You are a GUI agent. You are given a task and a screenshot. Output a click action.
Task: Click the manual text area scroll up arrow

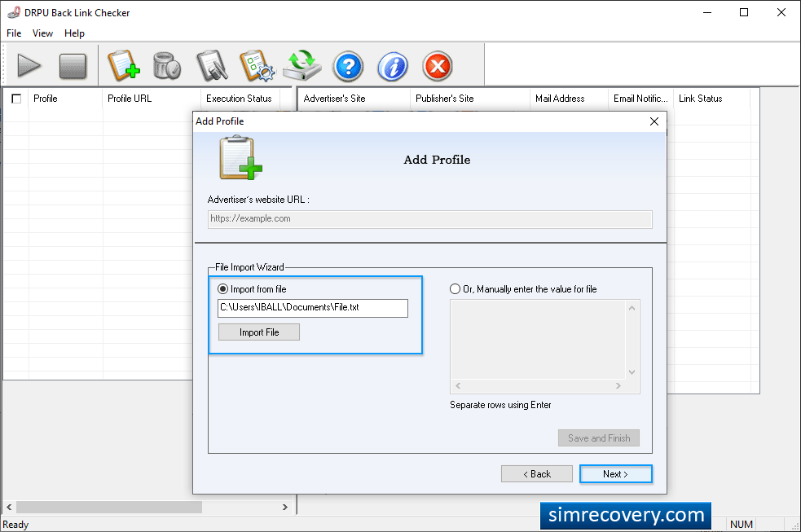(x=632, y=308)
